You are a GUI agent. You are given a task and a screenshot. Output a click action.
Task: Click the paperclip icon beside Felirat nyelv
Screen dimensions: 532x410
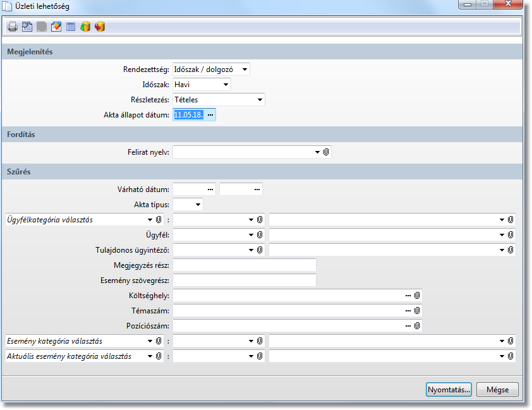tap(326, 152)
